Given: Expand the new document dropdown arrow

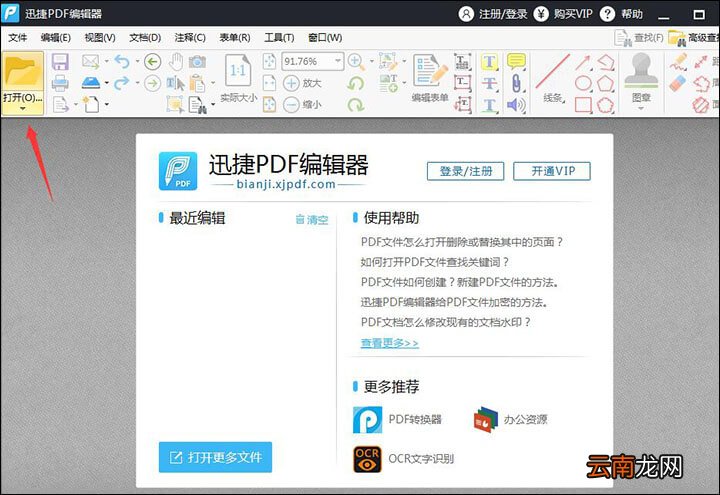Looking at the screenshot, I should (x=107, y=105).
